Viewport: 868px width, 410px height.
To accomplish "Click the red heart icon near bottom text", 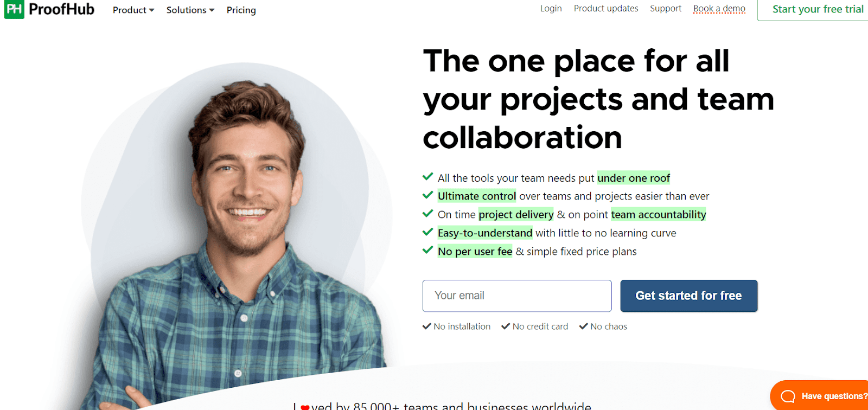I will coord(305,407).
